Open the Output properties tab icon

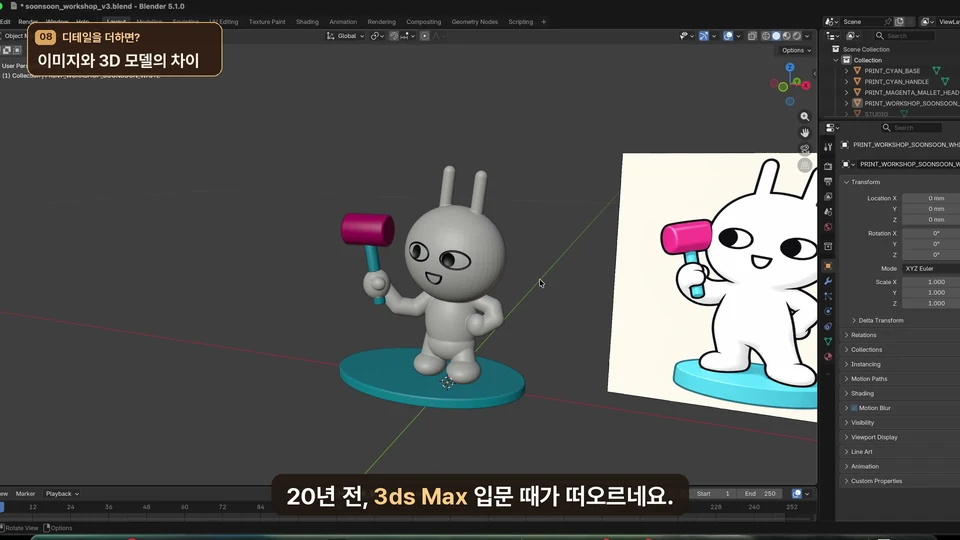point(828,181)
